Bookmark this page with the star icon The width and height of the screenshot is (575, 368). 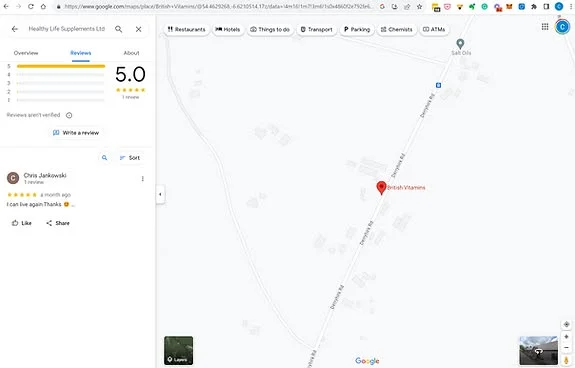pyautogui.click(x=420, y=6)
